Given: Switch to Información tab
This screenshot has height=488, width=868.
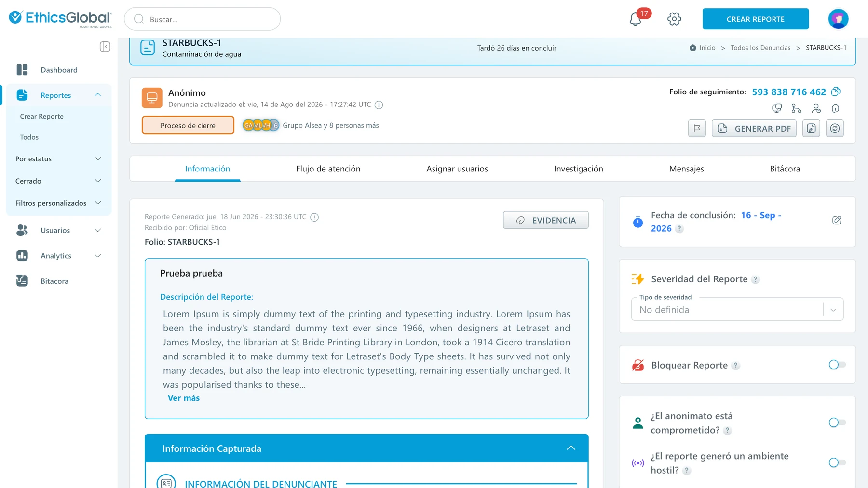Looking at the screenshot, I should [x=207, y=169].
